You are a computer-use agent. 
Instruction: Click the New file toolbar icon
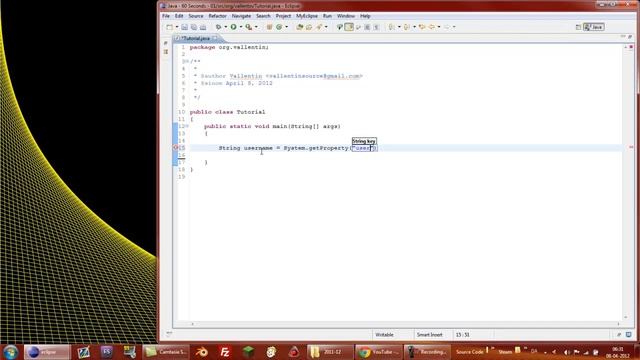169,27
